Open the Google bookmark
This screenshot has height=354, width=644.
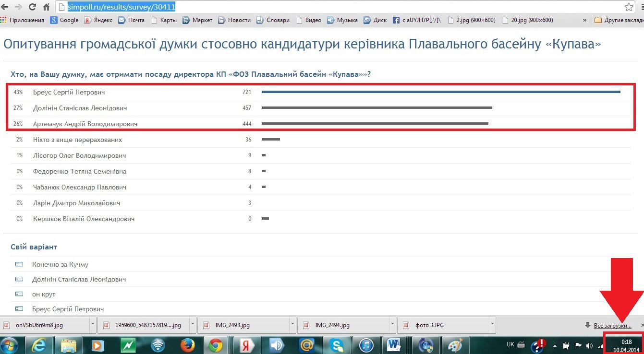click(65, 20)
